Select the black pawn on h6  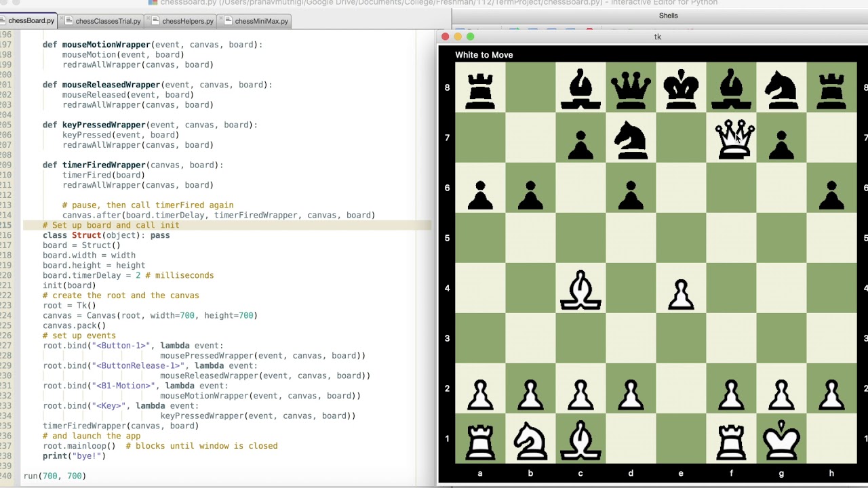831,195
